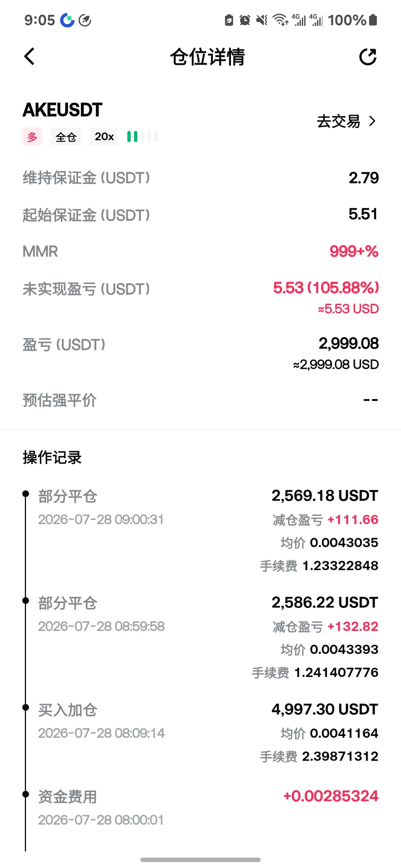
Task: Tap the alarm icon in status bar
Action: click(x=245, y=20)
